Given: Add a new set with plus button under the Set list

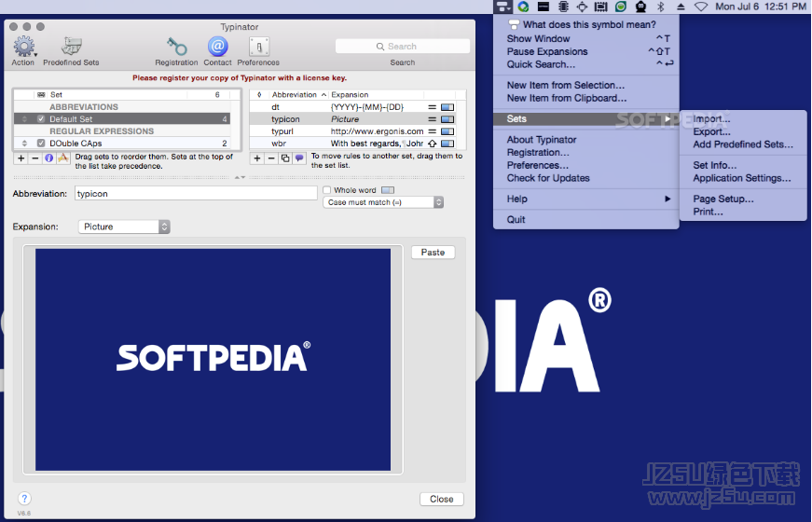Looking at the screenshot, I should click(21, 158).
